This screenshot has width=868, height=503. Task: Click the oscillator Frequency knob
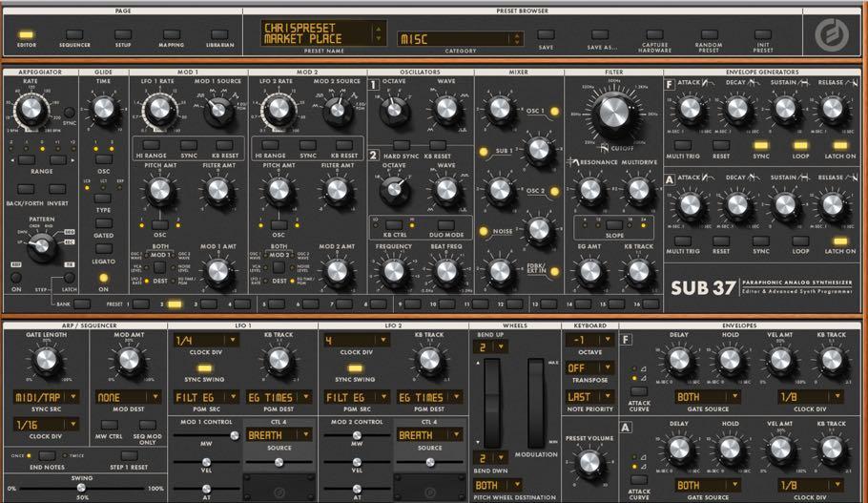pyautogui.click(x=394, y=271)
